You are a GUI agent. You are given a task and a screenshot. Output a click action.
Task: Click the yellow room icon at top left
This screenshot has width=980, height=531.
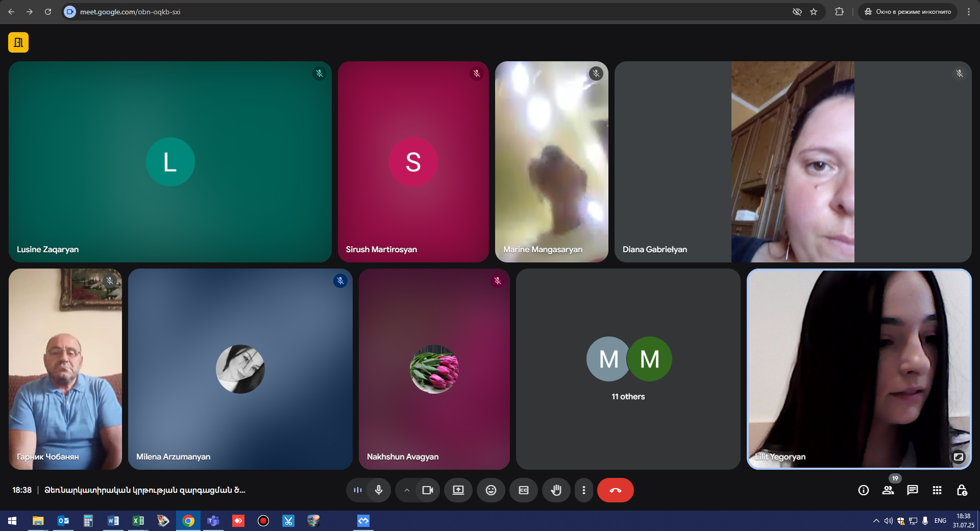(18, 42)
